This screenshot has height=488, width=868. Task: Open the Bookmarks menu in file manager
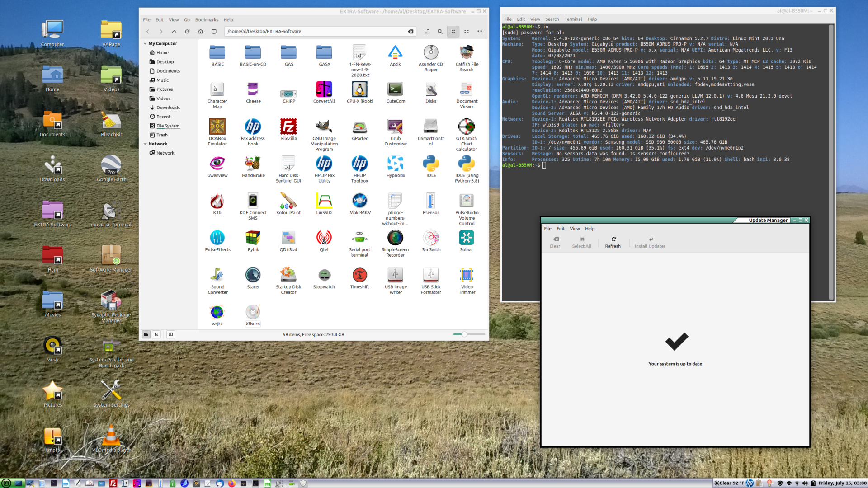click(x=207, y=20)
